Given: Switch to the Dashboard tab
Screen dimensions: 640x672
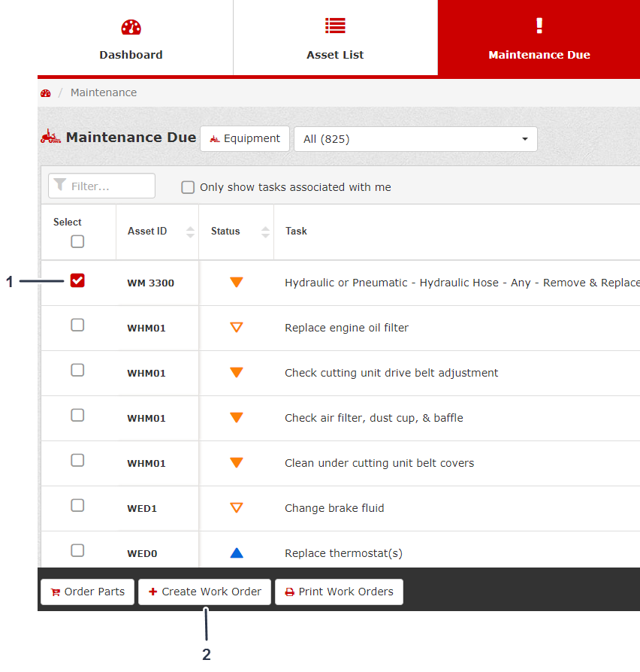Looking at the screenshot, I should 131,39.
